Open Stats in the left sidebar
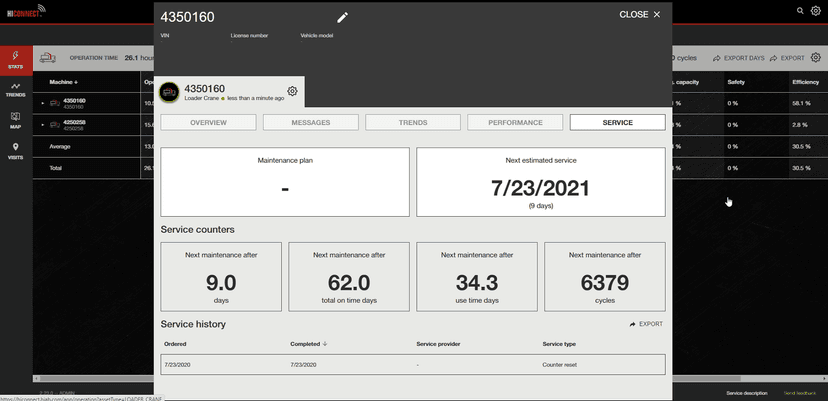The width and height of the screenshot is (828, 401). coord(16,59)
